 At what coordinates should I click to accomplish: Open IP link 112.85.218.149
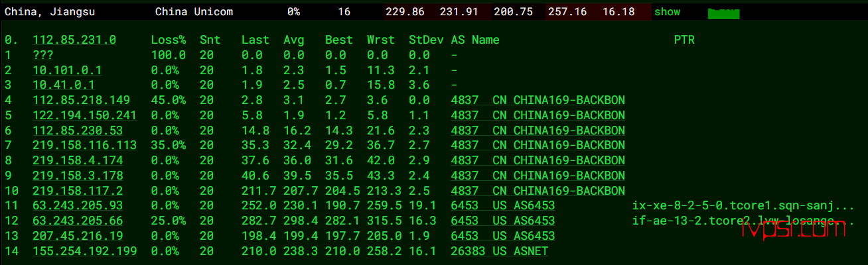point(82,100)
